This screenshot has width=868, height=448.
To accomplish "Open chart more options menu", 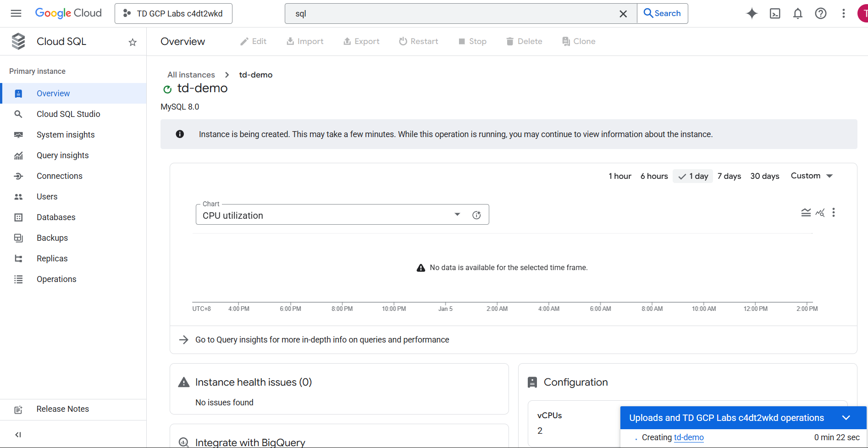I will (x=834, y=213).
